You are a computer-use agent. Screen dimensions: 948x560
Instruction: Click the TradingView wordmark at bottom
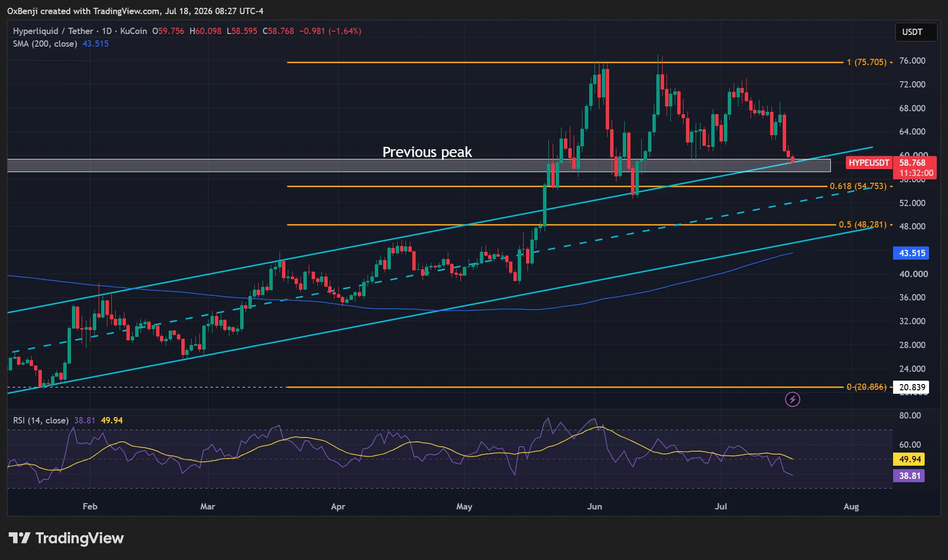tap(80, 538)
